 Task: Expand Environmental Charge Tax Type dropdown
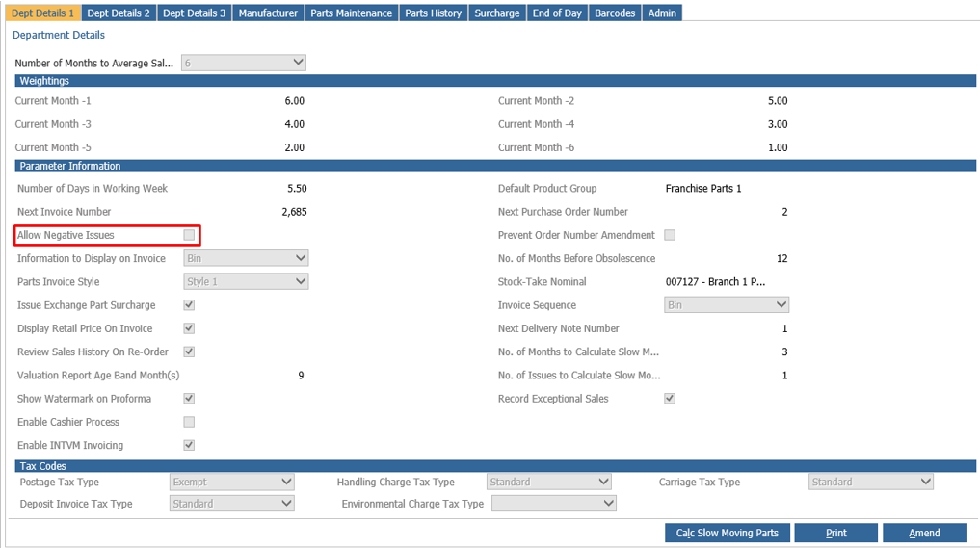554,504
